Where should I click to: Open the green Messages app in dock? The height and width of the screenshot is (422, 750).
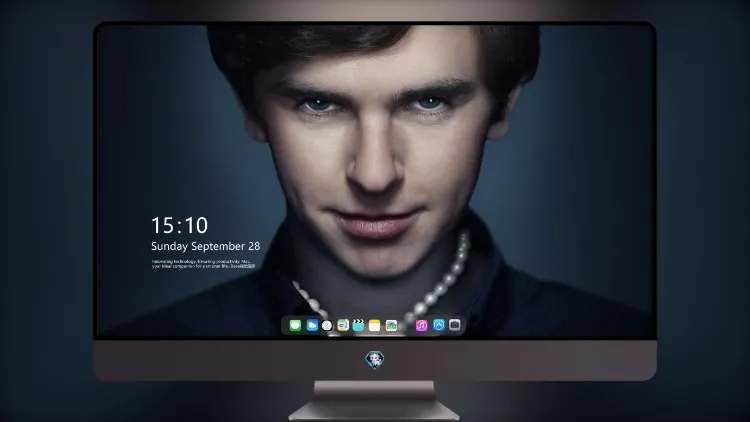[295, 325]
